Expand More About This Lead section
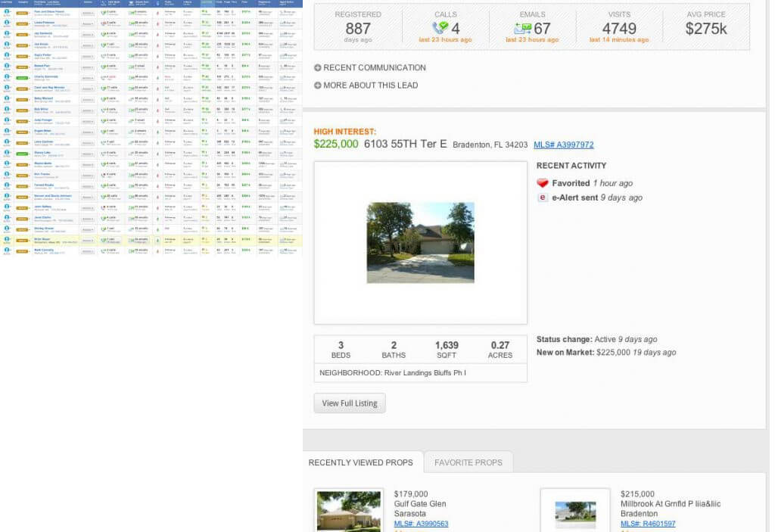775x532 pixels. coord(366,86)
